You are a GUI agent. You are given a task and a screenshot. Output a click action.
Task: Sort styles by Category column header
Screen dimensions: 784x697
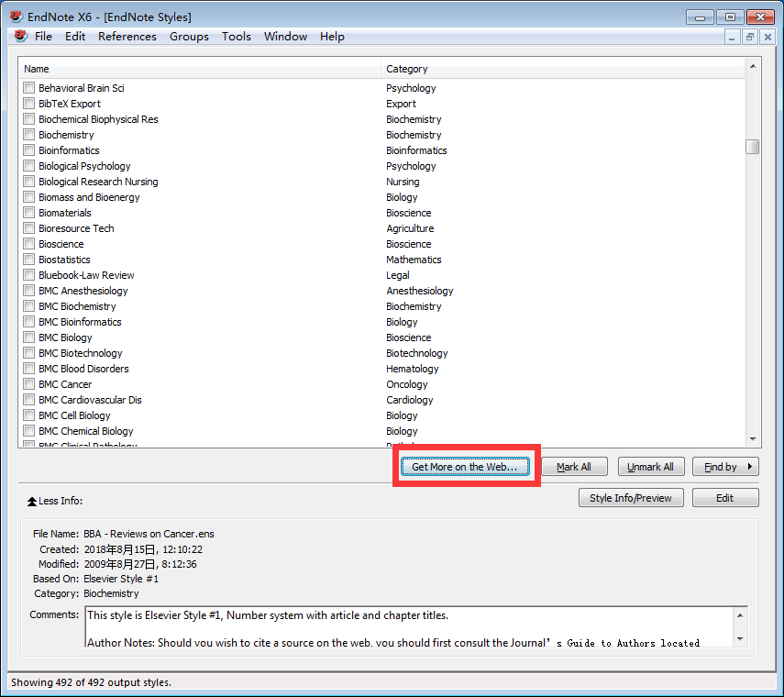pyautogui.click(x=562, y=69)
